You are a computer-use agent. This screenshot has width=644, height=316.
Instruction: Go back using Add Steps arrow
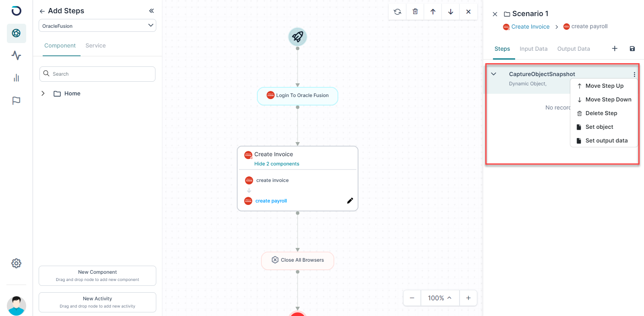click(x=42, y=11)
